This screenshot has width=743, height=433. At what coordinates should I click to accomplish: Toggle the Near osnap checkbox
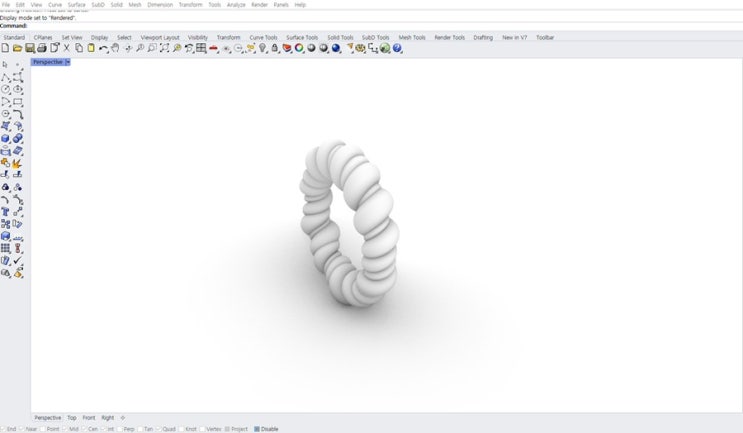pyautogui.click(x=22, y=429)
